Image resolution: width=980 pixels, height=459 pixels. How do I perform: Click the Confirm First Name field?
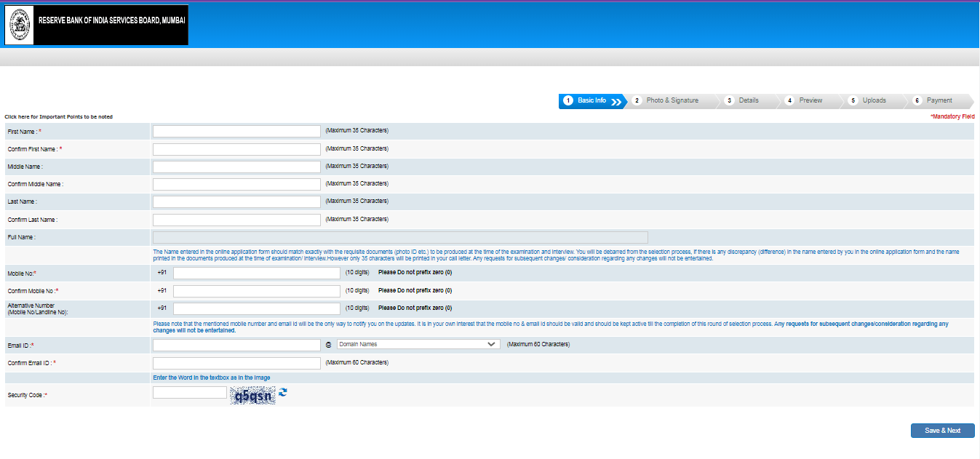click(x=236, y=149)
